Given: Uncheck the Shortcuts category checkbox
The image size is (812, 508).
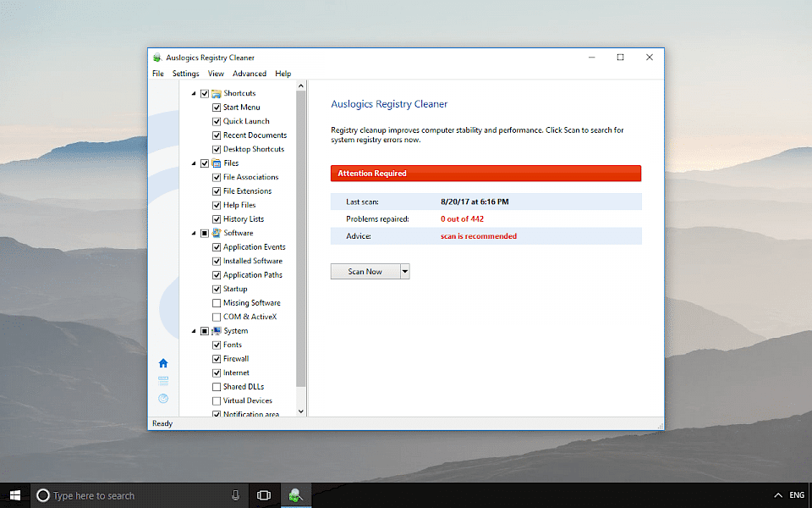Looking at the screenshot, I should [205, 94].
